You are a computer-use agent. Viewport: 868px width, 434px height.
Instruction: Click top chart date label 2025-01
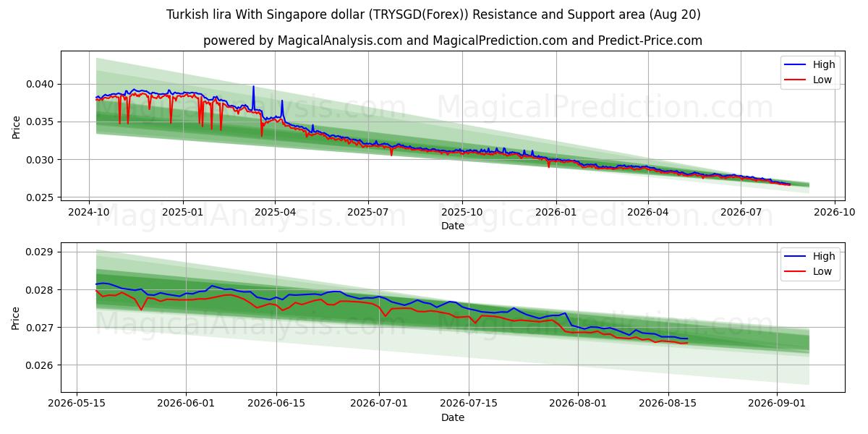point(182,213)
